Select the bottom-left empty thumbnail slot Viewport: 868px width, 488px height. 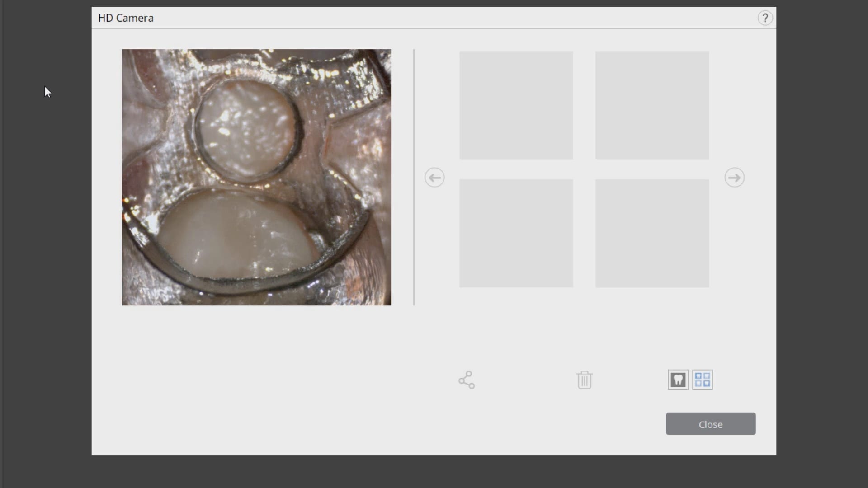(516, 233)
